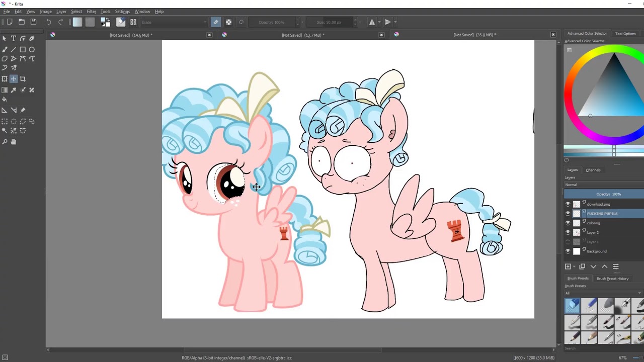Pick the Fill (paint bucket) tool
The height and width of the screenshot is (362, 644).
tap(5, 100)
